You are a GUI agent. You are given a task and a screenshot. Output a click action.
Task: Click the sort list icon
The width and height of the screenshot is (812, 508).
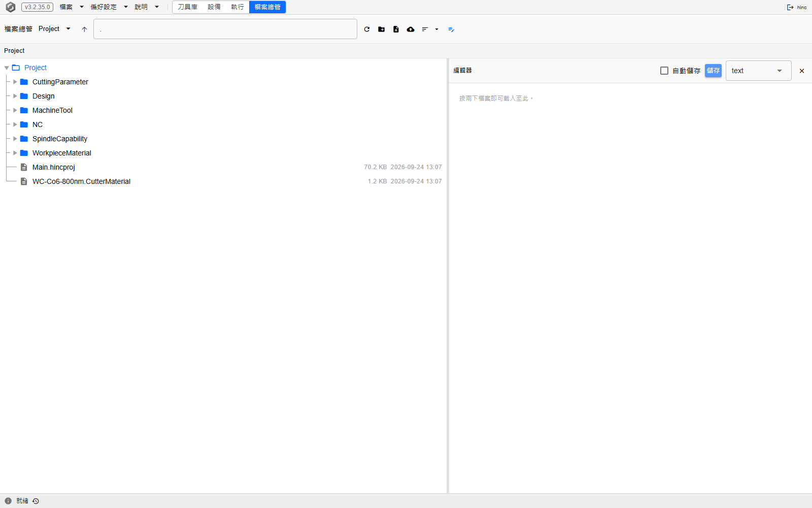point(425,29)
